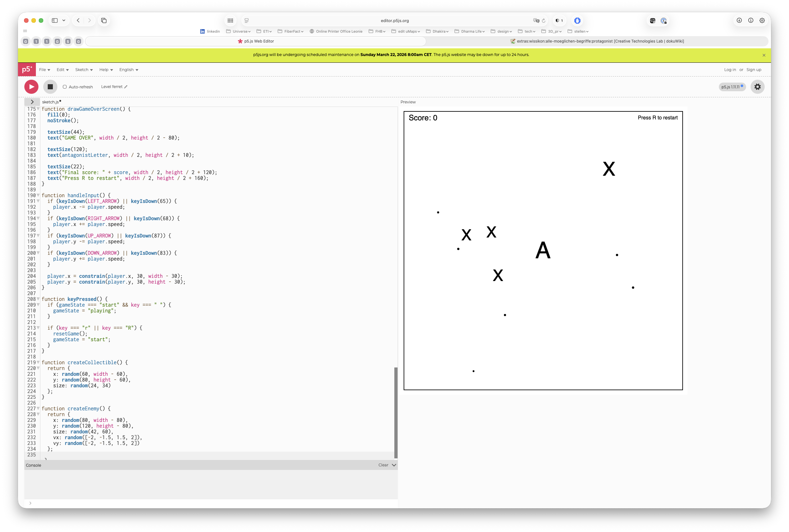
Task: Fold the drawGameOverScreen function at line 175
Action: point(38,109)
